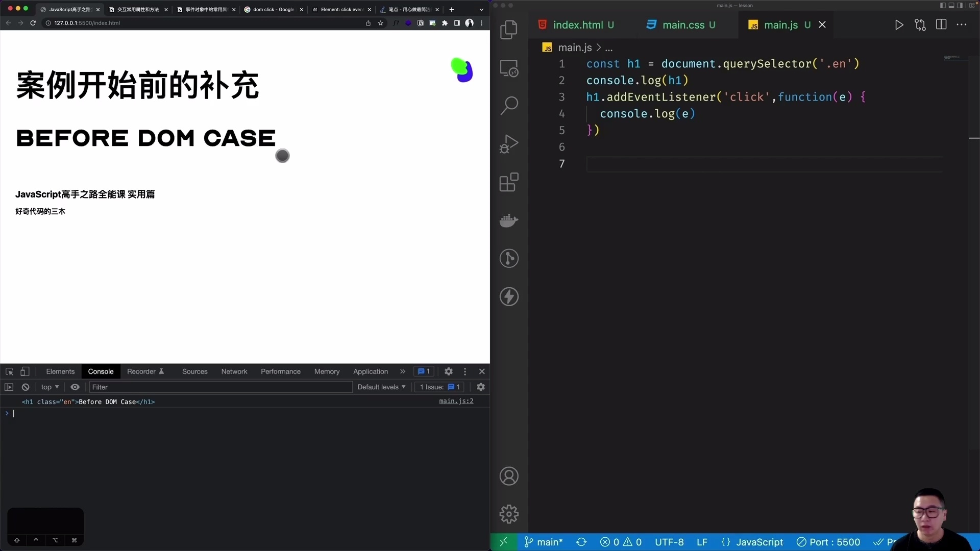The image size is (980, 551).
Task: Open the Run and Debug panel
Action: tap(509, 143)
